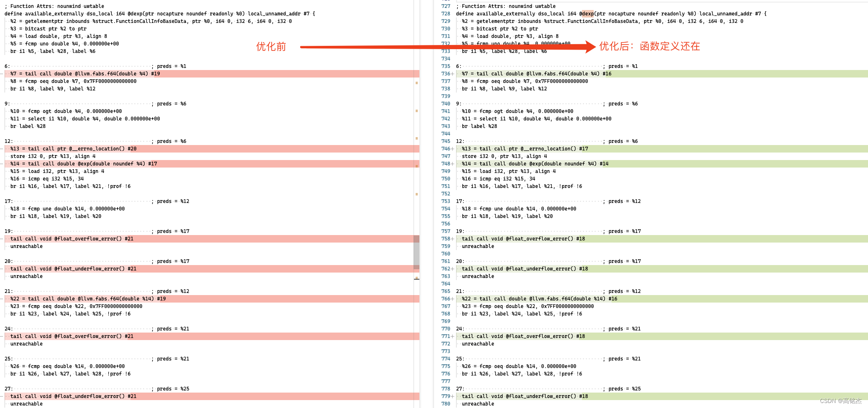
Task: Click line number 754 in right gutter
Action: pos(446,209)
